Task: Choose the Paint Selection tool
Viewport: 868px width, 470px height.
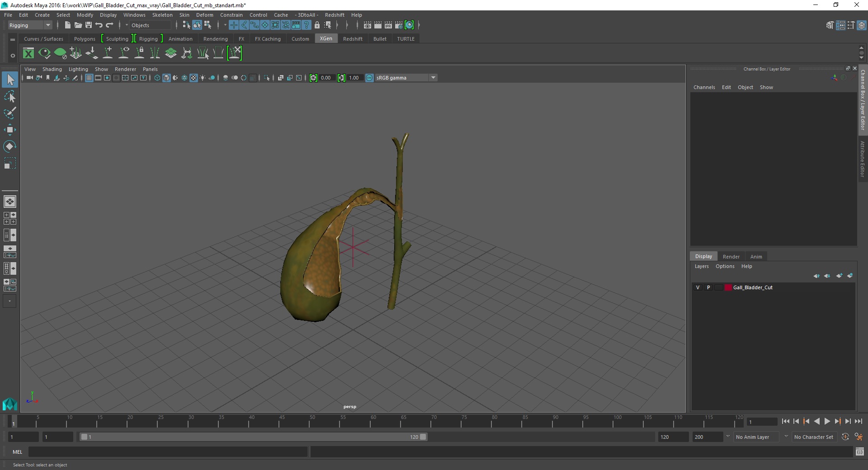Action: [9, 113]
